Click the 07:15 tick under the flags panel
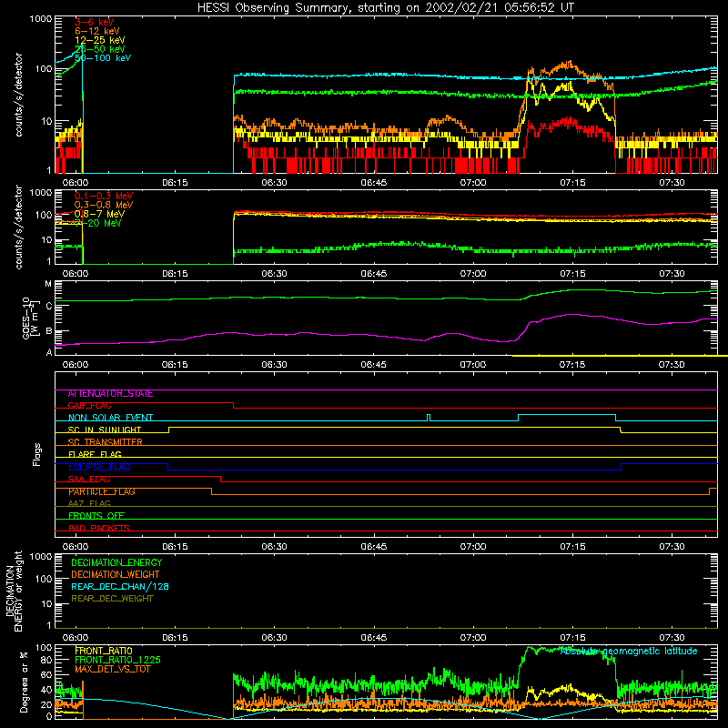This screenshot has width=728, height=728. coord(572,547)
